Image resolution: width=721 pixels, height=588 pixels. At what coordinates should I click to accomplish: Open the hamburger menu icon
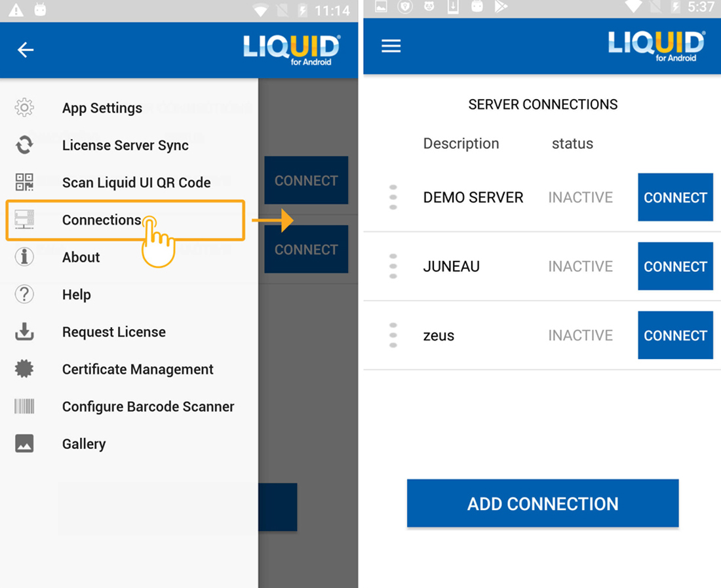[391, 46]
